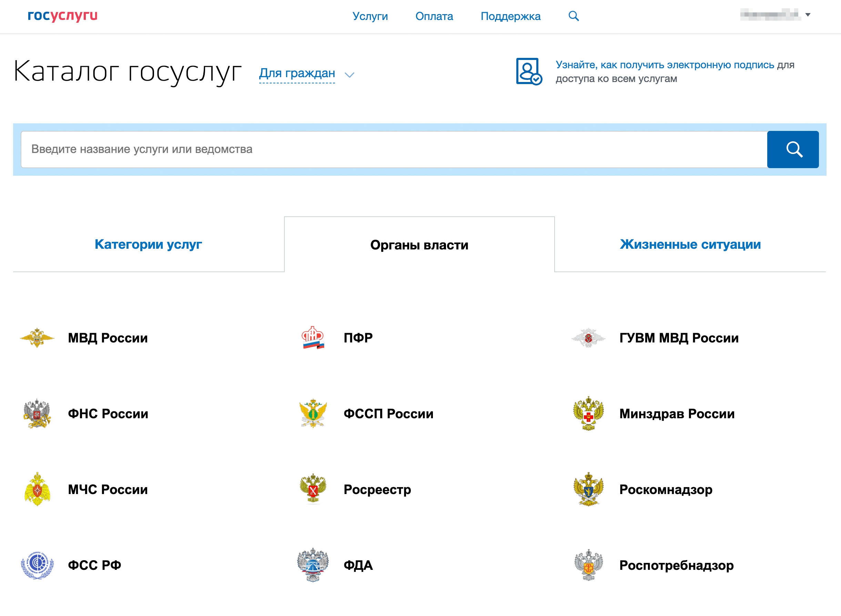Click the ФНС России emblem
This screenshot has height=616, width=841.
[37, 413]
